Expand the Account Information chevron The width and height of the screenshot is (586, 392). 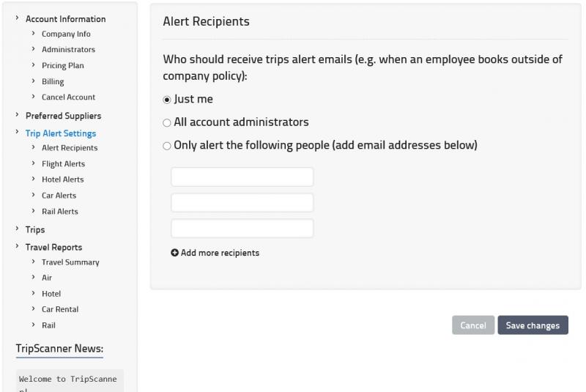click(x=17, y=18)
